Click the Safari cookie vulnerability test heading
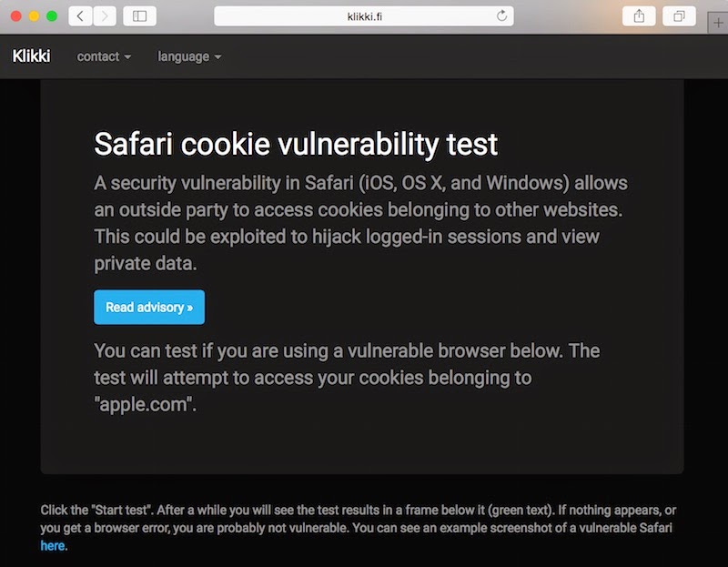 pos(296,144)
